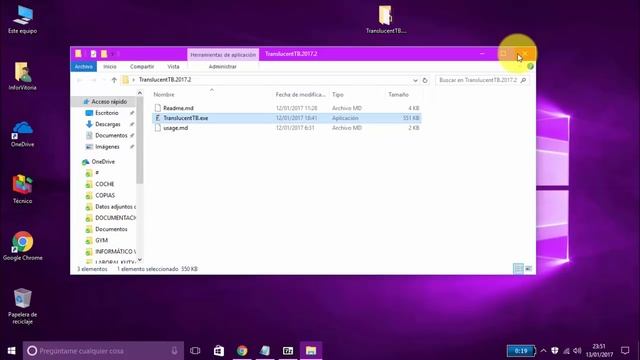Select the usage.md file
The image size is (640, 360).
(x=287, y=128)
